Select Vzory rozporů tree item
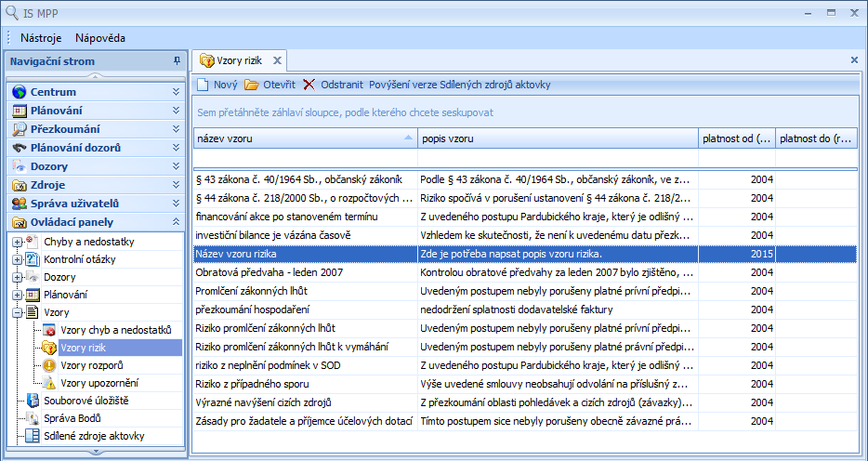Screen dimensions: 868x461 (91, 365)
